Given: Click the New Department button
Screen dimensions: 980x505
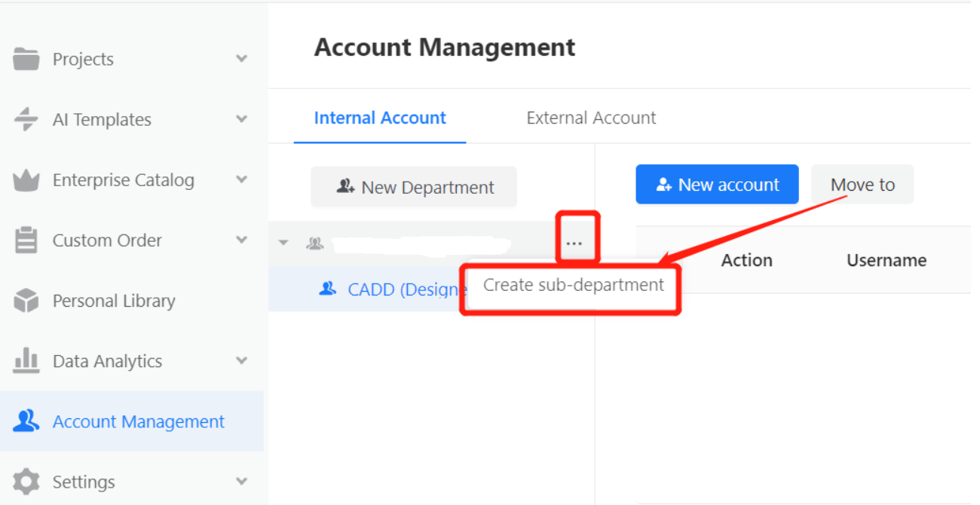Looking at the screenshot, I should (x=414, y=188).
